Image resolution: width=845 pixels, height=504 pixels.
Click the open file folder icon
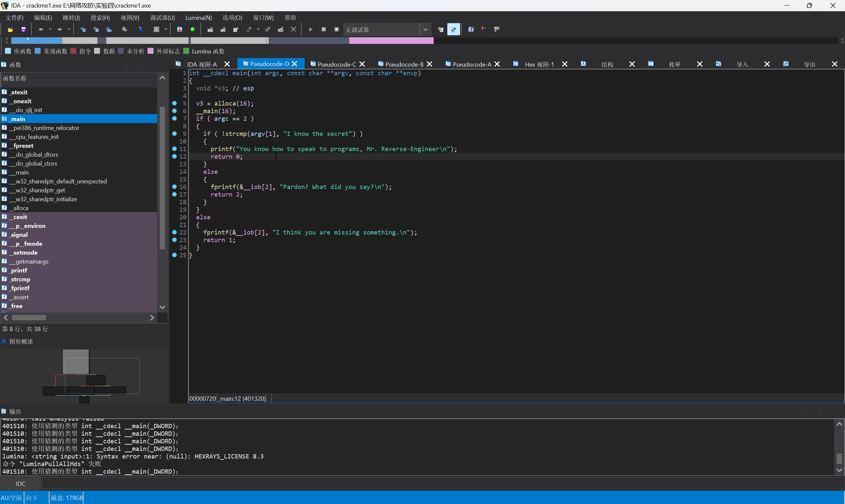coord(11,30)
